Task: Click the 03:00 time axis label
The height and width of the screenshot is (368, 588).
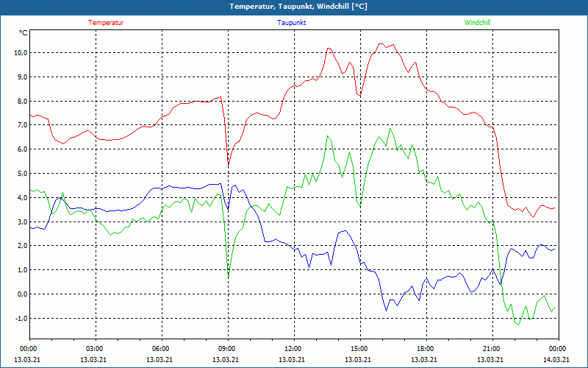Action: 94,349
